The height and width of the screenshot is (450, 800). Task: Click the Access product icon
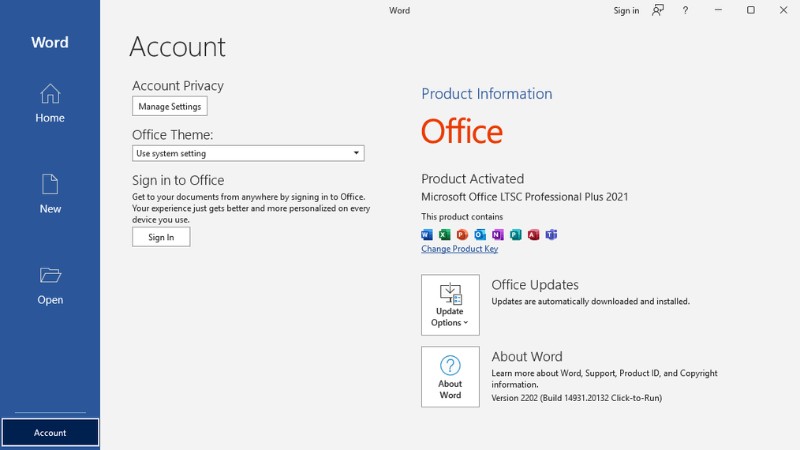[534, 234]
